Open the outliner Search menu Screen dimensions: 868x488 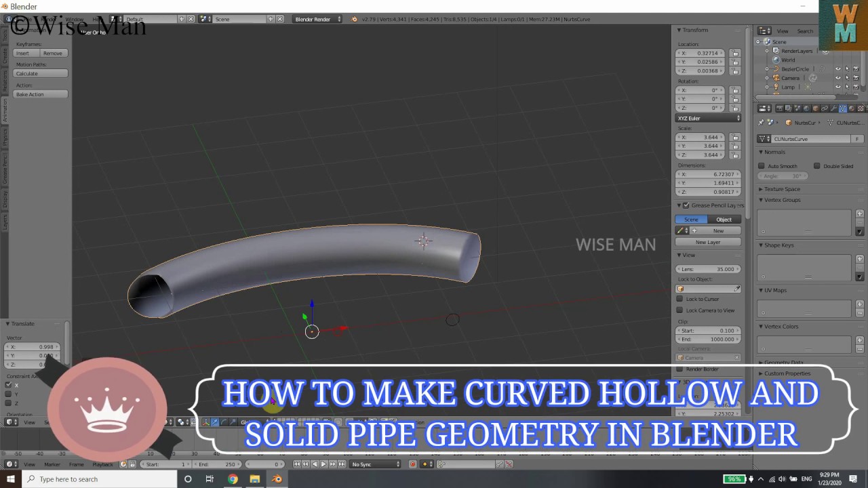point(805,31)
